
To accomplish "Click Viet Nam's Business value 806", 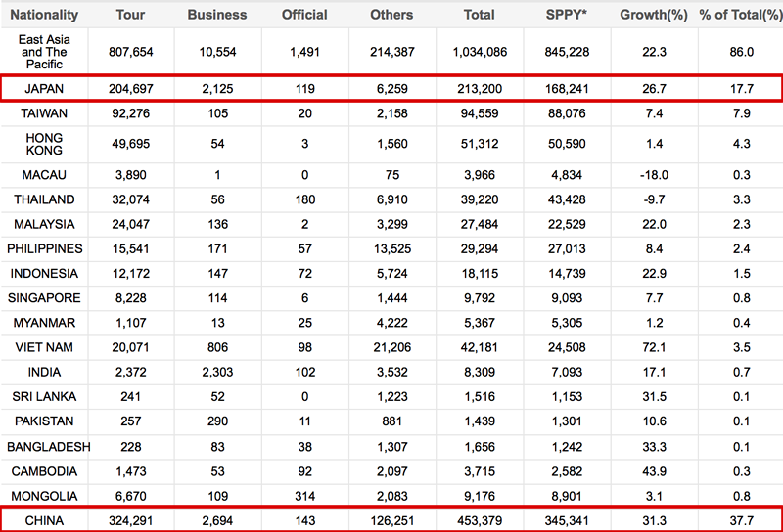I will coord(217,347).
